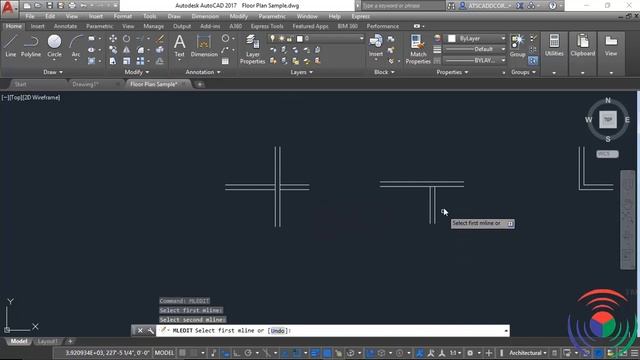Switch to the Layout1 tab
Screen dimensions: 640x360
click(47, 341)
